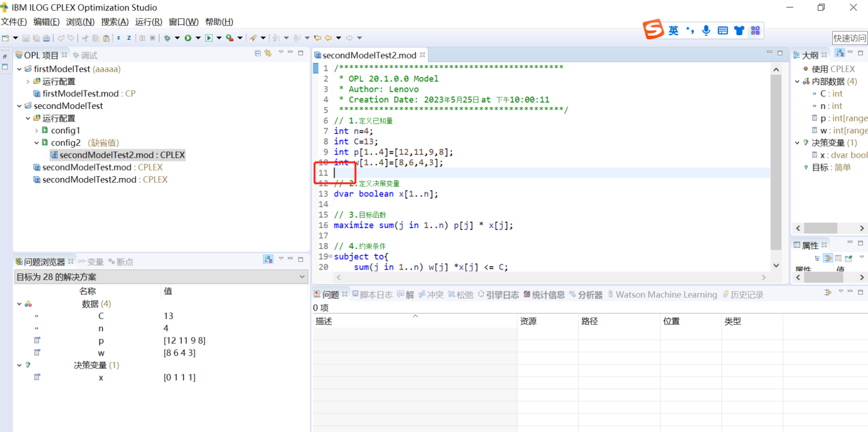Toggle alphabetical sort in Outline panel

(x=840, y=53)
